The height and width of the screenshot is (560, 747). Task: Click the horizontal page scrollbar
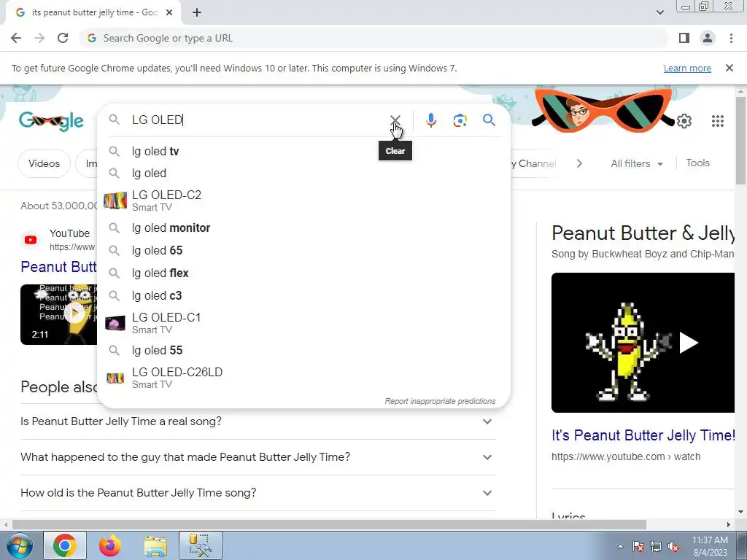tap(329, 524)
